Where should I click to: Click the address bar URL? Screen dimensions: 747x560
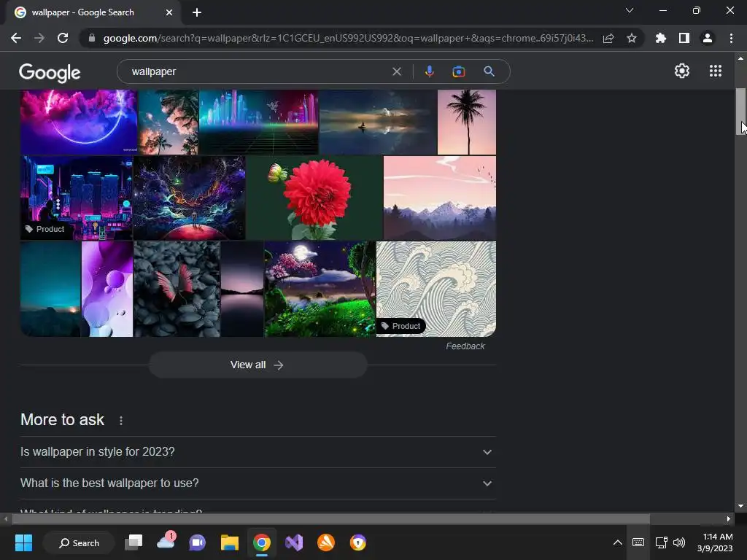point(348,38)
